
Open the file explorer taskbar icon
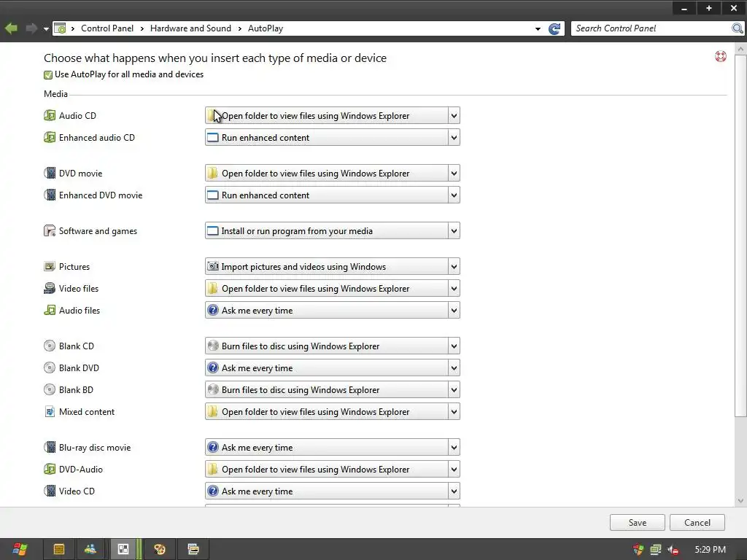(x=59, y=549)
